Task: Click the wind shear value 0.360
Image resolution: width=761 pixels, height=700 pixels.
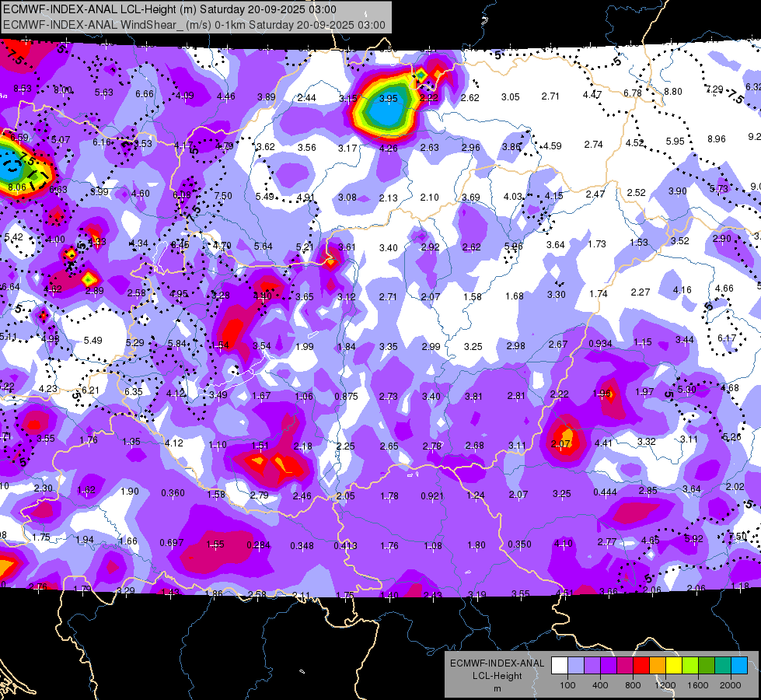Action: coord(173,493)
